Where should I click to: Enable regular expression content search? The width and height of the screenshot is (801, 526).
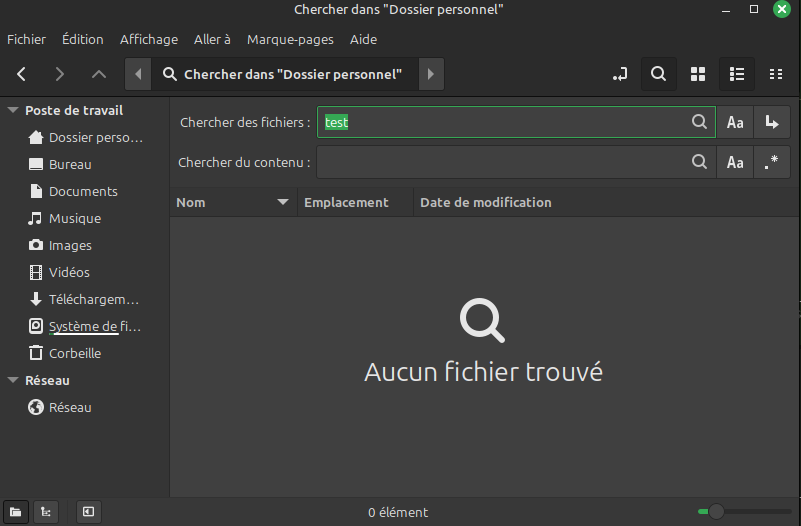771,162
